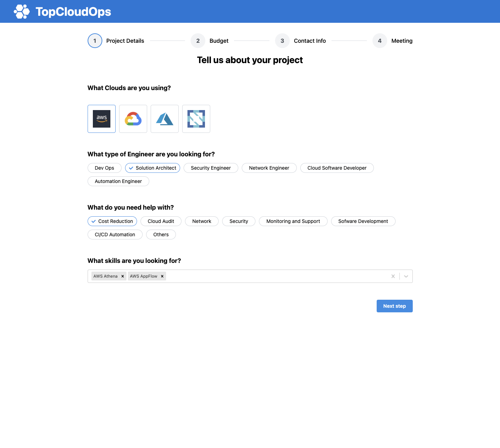Select the fourth blue-checkered cloud provider icon
This screenshot has height=448, width=500.
[x=196, y=119]
